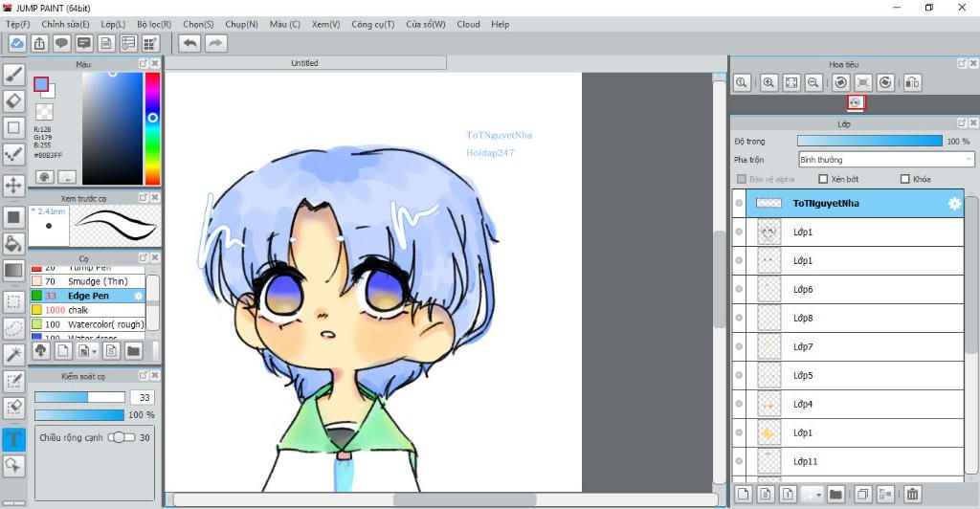Screen dimensions: 980x509
Task: Enable the Khóa layer lock checkbox
Action: (x=904, y=179)
